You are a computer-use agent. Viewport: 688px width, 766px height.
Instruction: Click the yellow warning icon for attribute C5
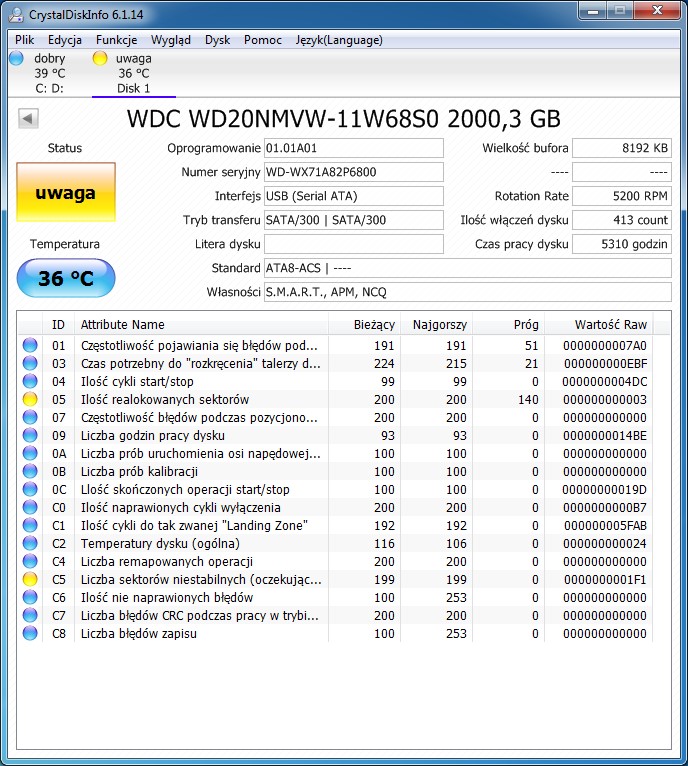click(x=30, y=579)
